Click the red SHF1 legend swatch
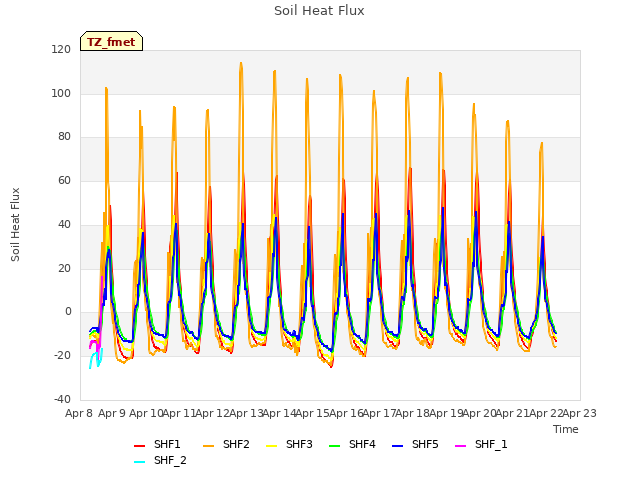 (140, 446)
